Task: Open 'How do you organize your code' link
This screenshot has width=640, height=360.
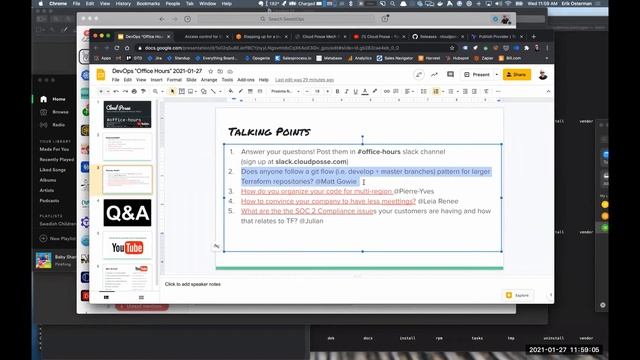Action: coord(316,191)
